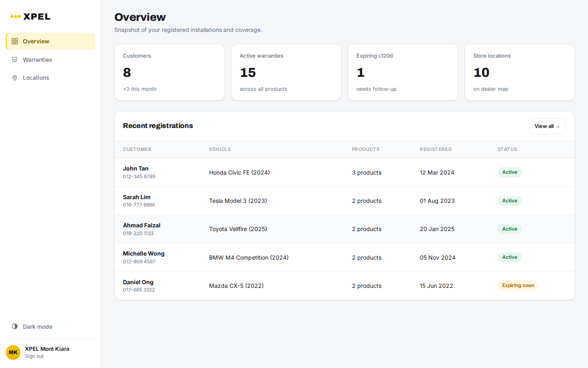The height and width of the screenshot is (368, 588).
Task: Click the '+3 this month' text
Action: point(140,89)
